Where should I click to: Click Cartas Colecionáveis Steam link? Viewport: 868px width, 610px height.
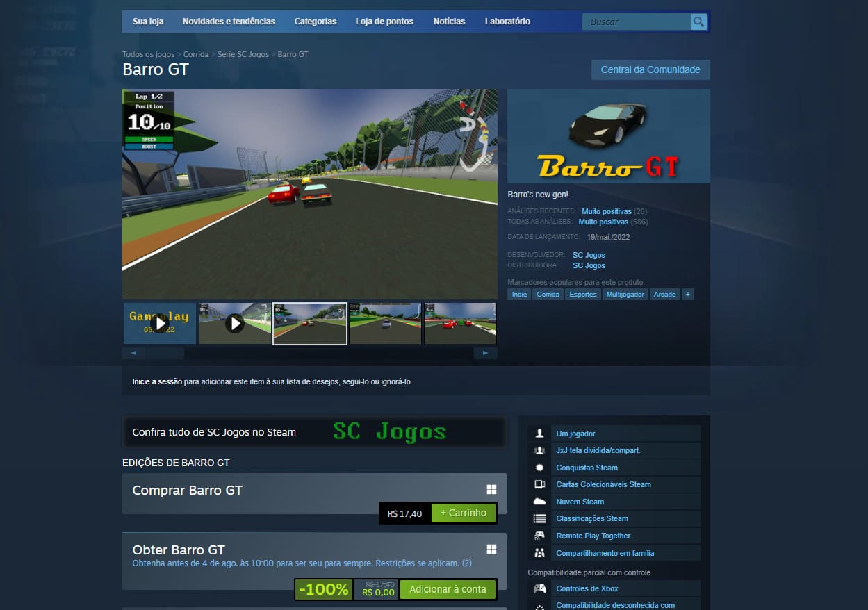coord(603,484)
